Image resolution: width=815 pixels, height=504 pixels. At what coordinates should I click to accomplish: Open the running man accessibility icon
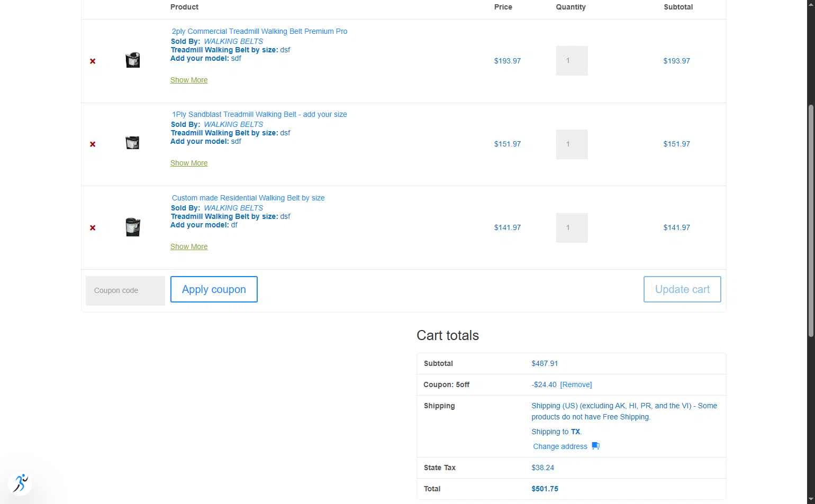pyautogui.click(x=21, y=483)
